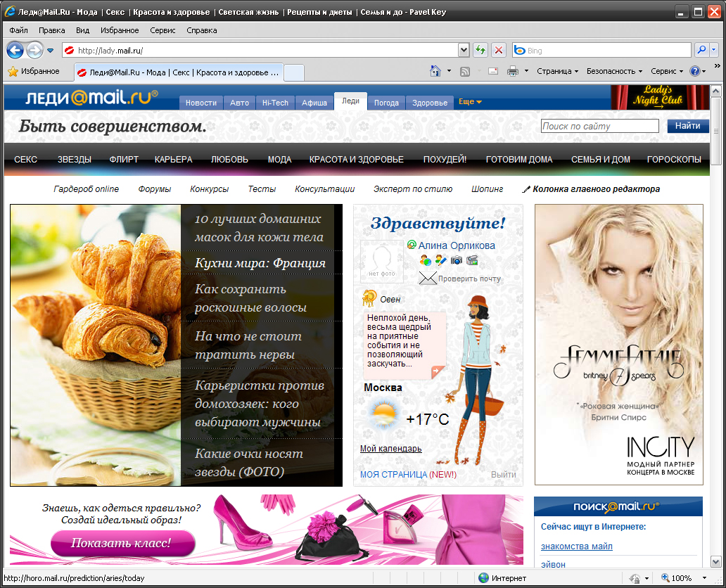The image size is (726, 588).
Task: Expand the zoom level dropdown arrow
Action: pos(704,578)
